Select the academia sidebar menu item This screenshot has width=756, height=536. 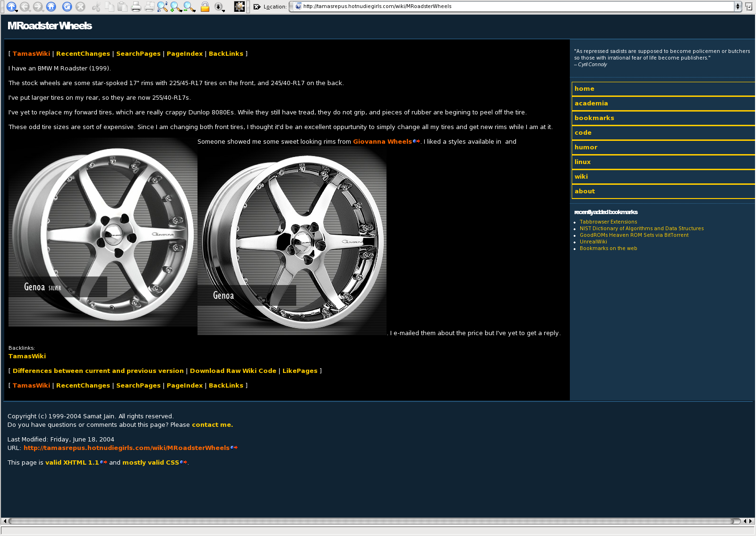(x=663, y=104)
